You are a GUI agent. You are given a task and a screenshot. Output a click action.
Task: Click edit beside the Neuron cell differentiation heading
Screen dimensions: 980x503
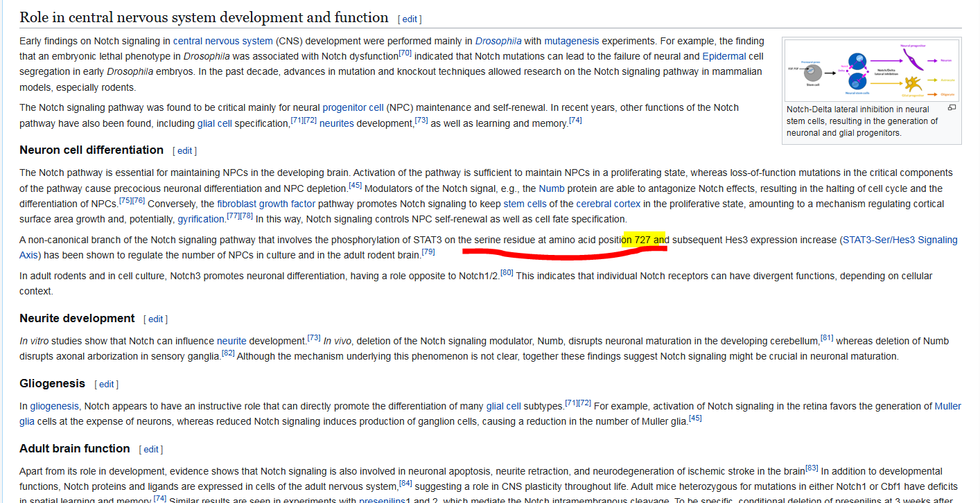184,150
